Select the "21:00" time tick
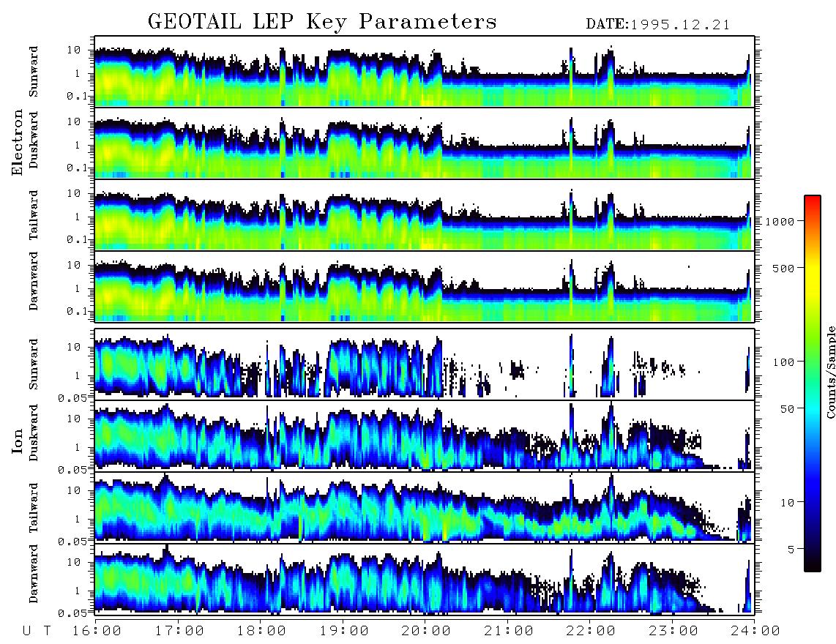 coord(509,632)
